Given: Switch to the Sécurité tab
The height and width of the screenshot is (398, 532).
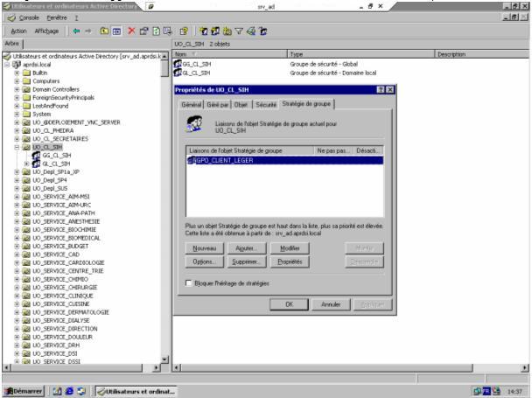Looking at the screenshot, I should coord(266,105).
